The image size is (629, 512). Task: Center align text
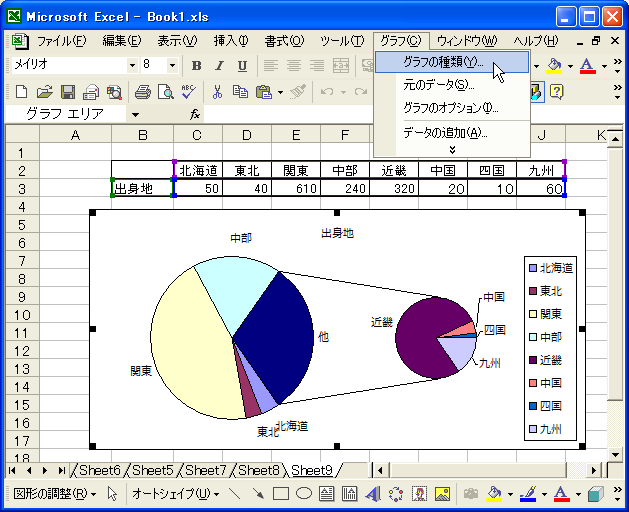coord(294,65)
